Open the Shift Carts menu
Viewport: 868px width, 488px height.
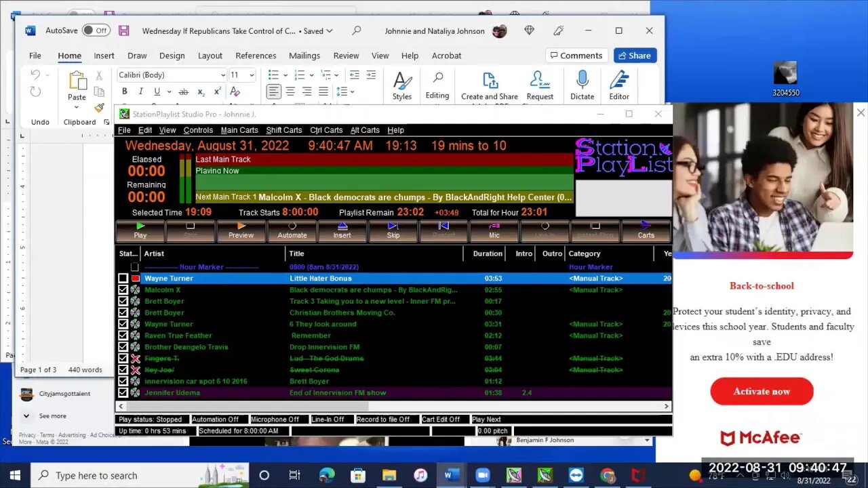point(283,130)
